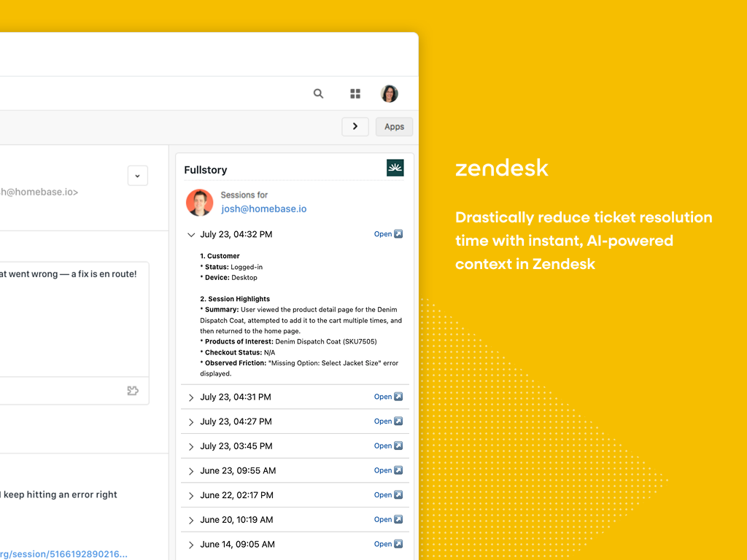Open the apps grid icon
Screen dimensions: 747x560
click(x=355, y=94)
